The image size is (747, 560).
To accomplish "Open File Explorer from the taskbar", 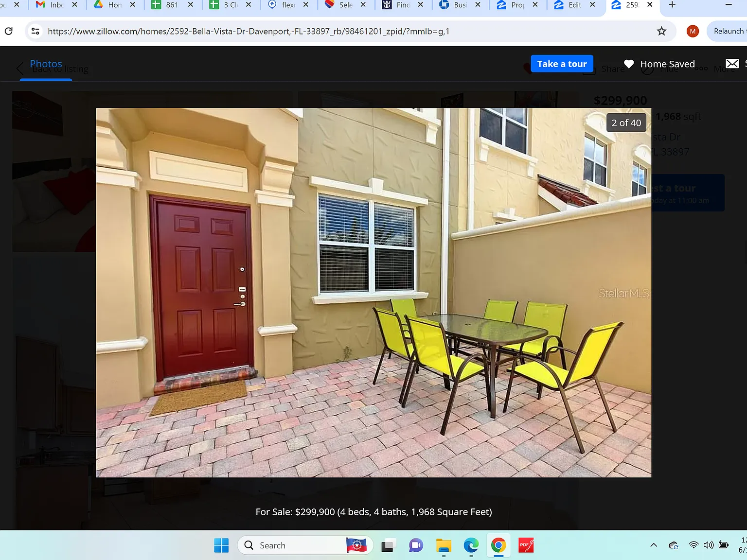I will [x=444, y=545].
